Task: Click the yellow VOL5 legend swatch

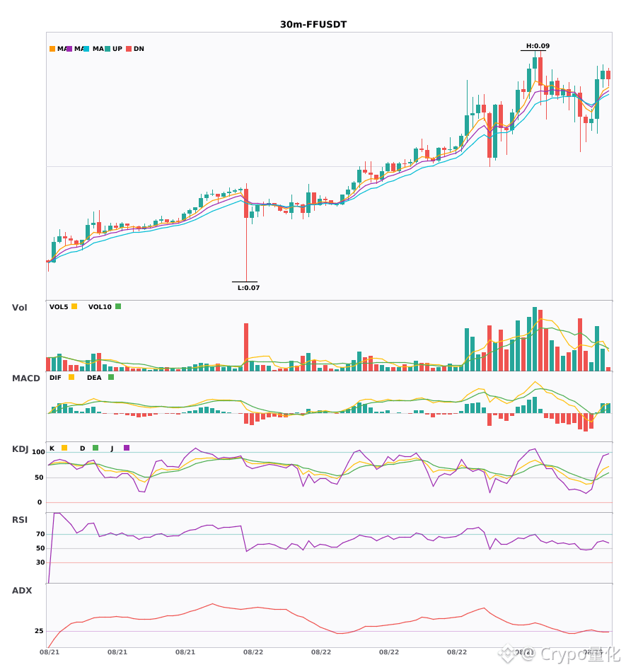Action: tap(74, 306)
